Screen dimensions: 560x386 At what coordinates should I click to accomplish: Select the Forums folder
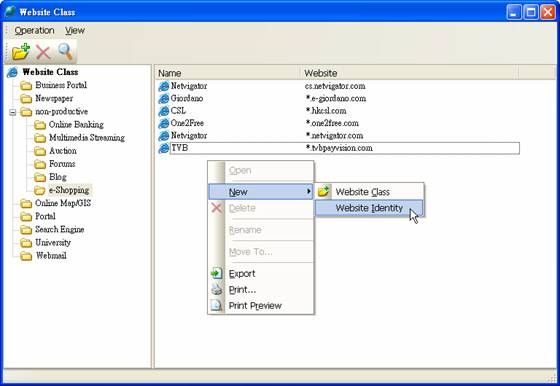pyautogui.click(x=62, y=164)
